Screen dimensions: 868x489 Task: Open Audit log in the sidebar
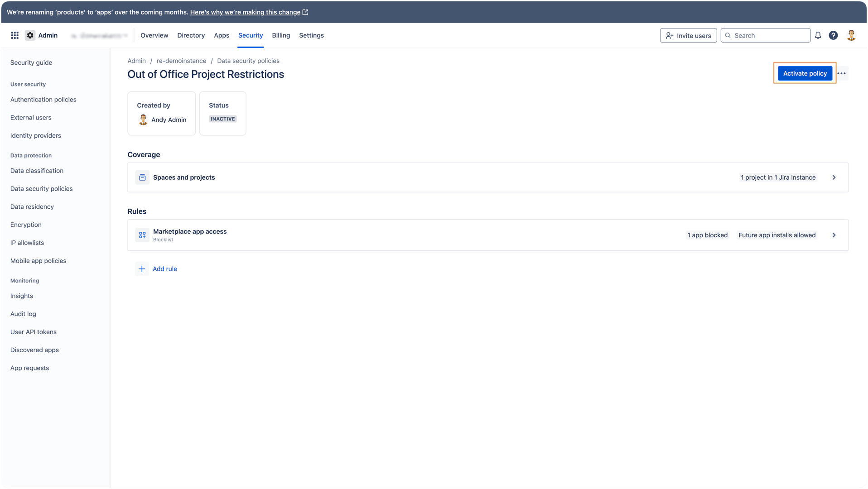[23, 314]
